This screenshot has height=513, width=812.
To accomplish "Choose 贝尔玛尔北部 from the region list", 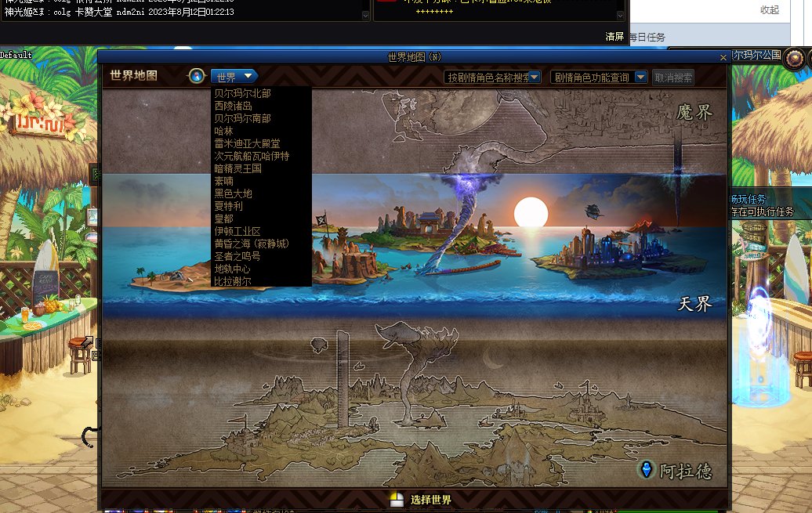I will tap(242, 93).
